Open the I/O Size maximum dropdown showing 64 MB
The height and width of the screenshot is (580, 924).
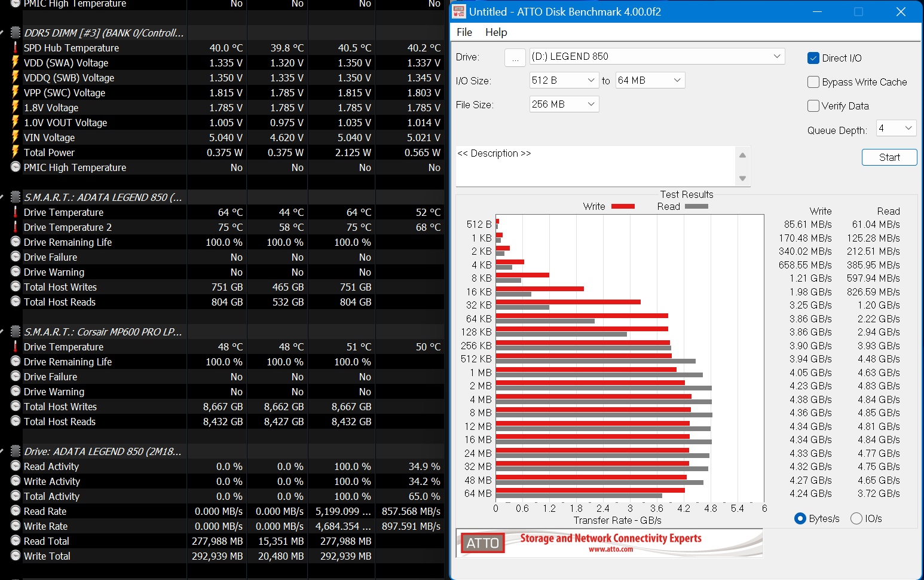pyautogui.click(x=650, y=80)
